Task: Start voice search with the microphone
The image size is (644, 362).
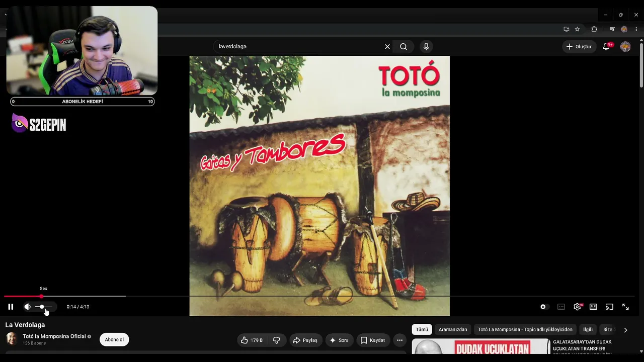Action: 426,46
